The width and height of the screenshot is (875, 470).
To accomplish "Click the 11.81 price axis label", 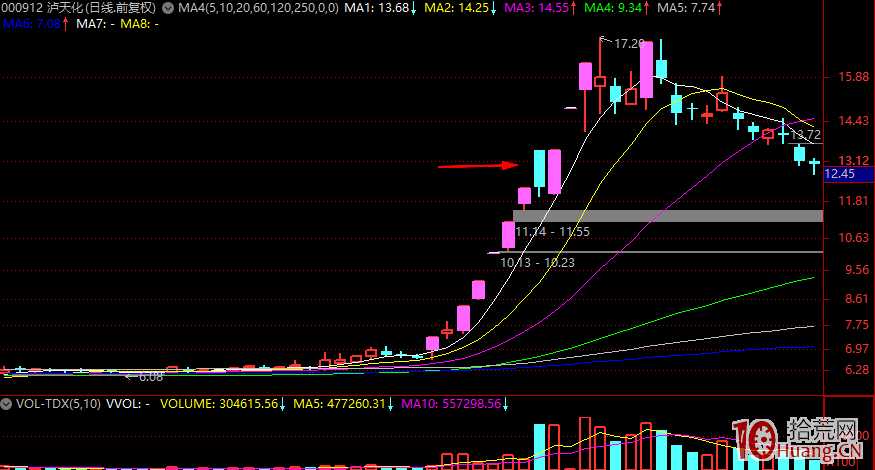I will (x=854, y=201).
